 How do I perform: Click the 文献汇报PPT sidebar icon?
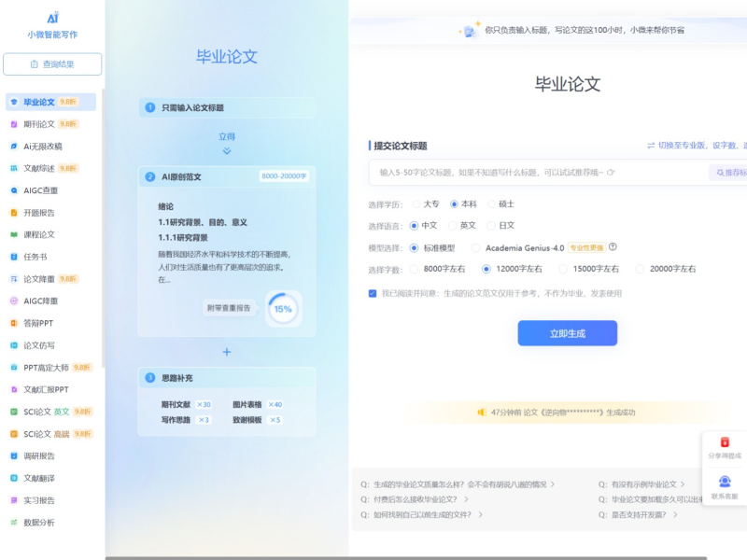click(x=14, y=389)
